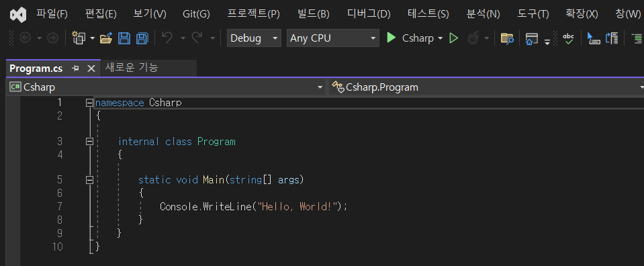The image size is (644, 266).
Task: Expand the navigate backward history dropdown
Action: [x=39, y=38]
